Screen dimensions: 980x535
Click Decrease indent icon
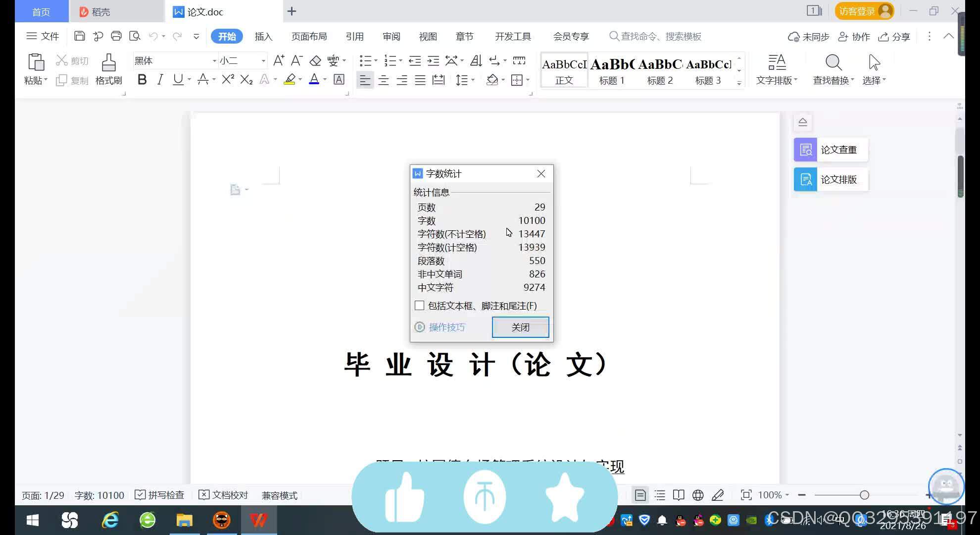coord(415,60)
